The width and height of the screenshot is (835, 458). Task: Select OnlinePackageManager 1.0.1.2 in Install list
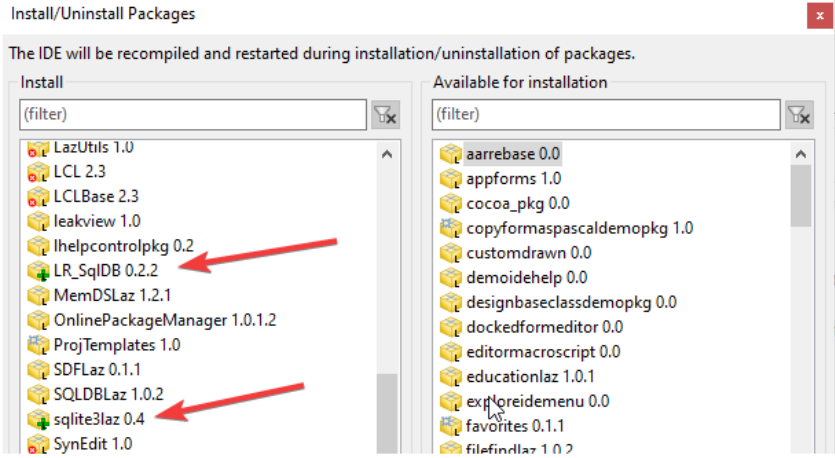(164, 320)
